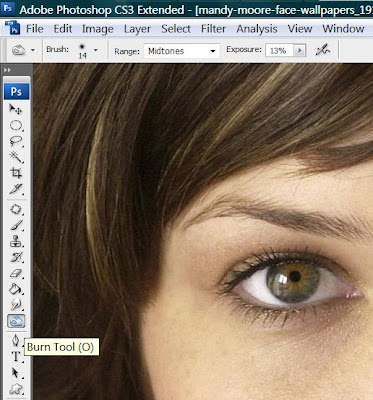Screen dimensions: 373x400
Task: Click the Ps logo atop the toolbox
Action: tap(16, 91)
